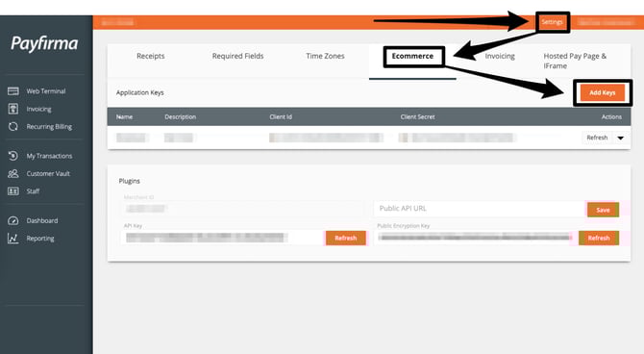Screen dimensions: 644x354
Task: Click the Customer Vault people icon
Action: [13, 173]
